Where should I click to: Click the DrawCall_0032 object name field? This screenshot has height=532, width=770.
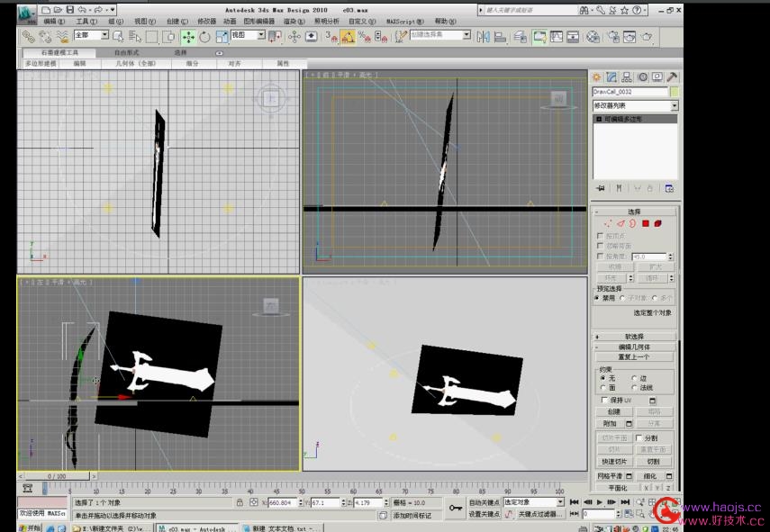coord(630,92)
